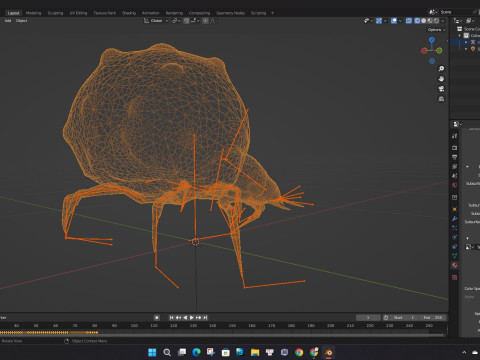Screen dimensions: 480x360
Task: Open the Render properties tab
Action: coord(455,147)
